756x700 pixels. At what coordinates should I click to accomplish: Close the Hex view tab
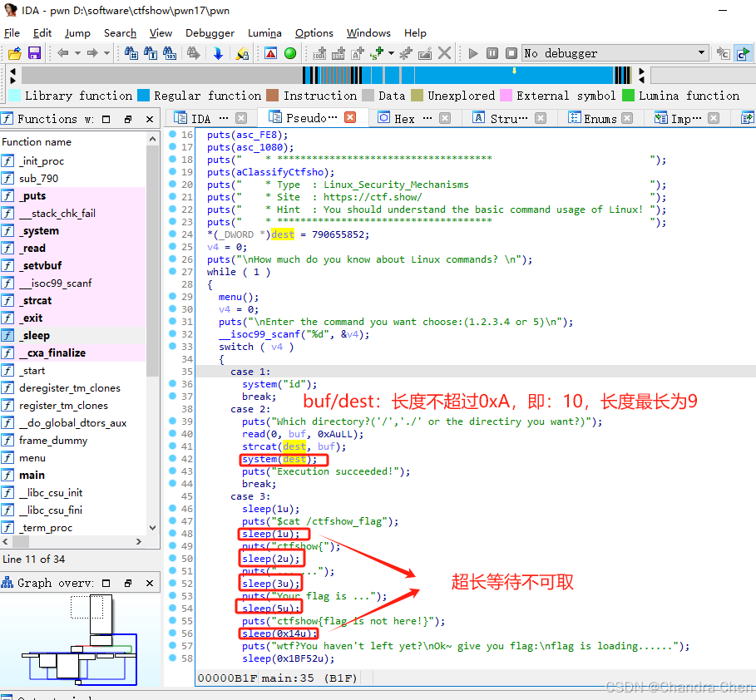click(x=445, y=118)
